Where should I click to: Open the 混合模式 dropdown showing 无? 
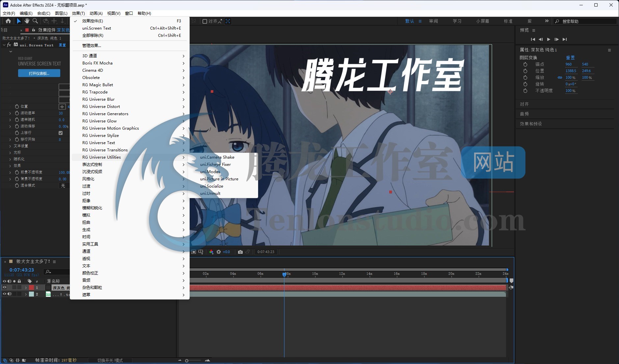[64, 186]
